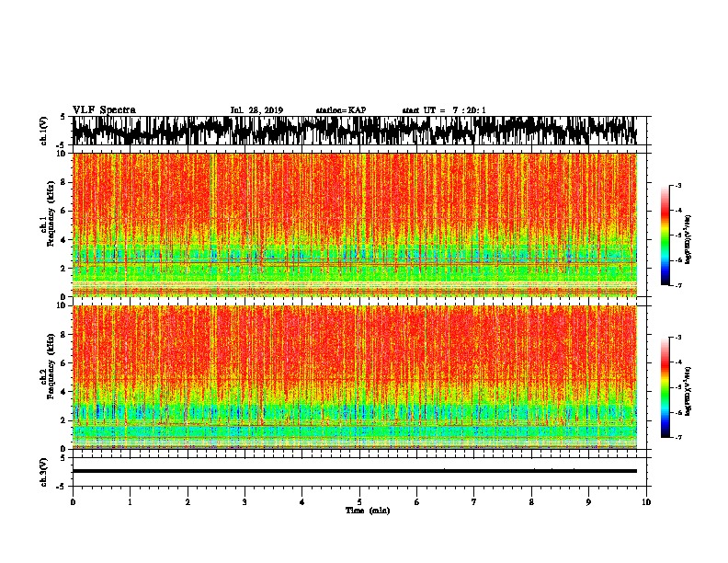Click time axis tick label "0"

click(x=73, y=502)
